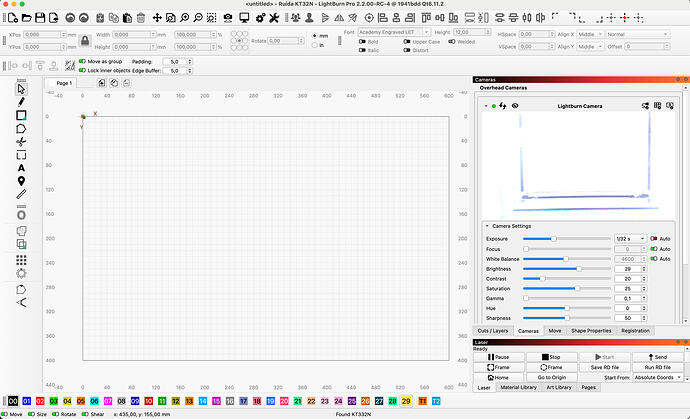The image size is (690, 419).
Task: Select layer color swatch 29
Action: click(x=406, y=401)
